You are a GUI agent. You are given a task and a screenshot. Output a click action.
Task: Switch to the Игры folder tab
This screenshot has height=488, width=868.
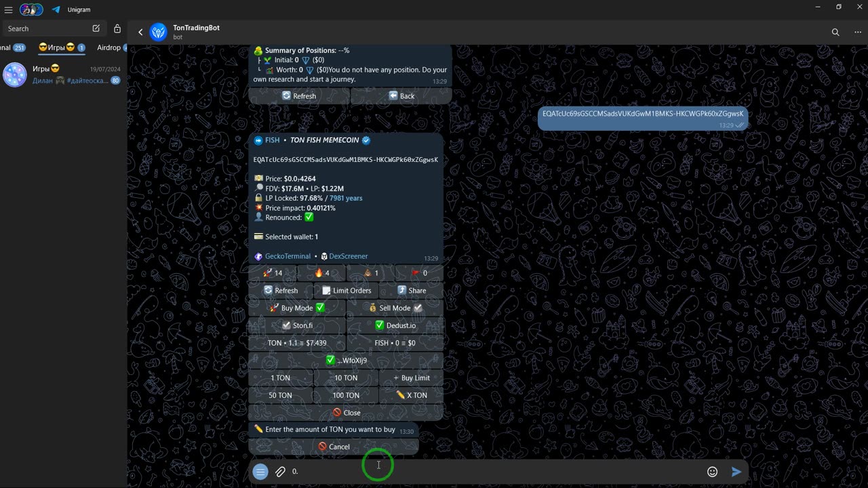click(x=62, y=47)
